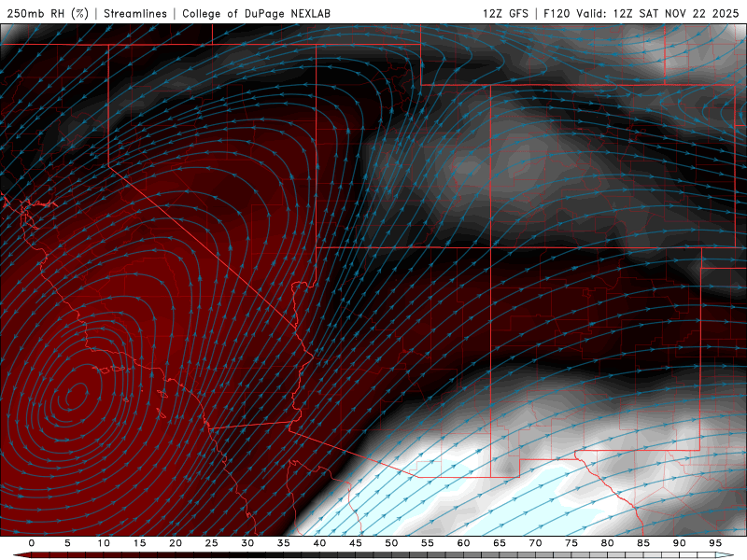Click the '55' label on the color scale
The width and height of the screenshot is (747, 560).
click(x=428, y=543)
